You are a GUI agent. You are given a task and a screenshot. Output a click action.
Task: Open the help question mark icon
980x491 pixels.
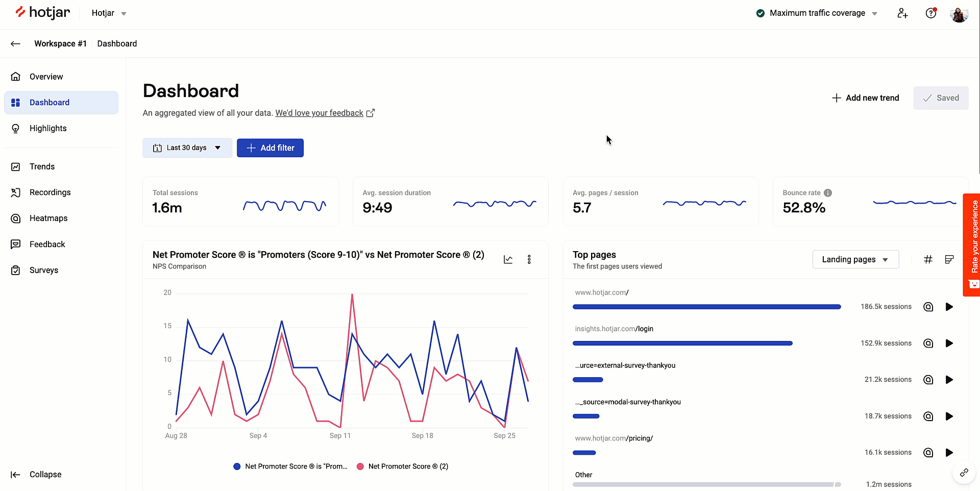(931, 13)
